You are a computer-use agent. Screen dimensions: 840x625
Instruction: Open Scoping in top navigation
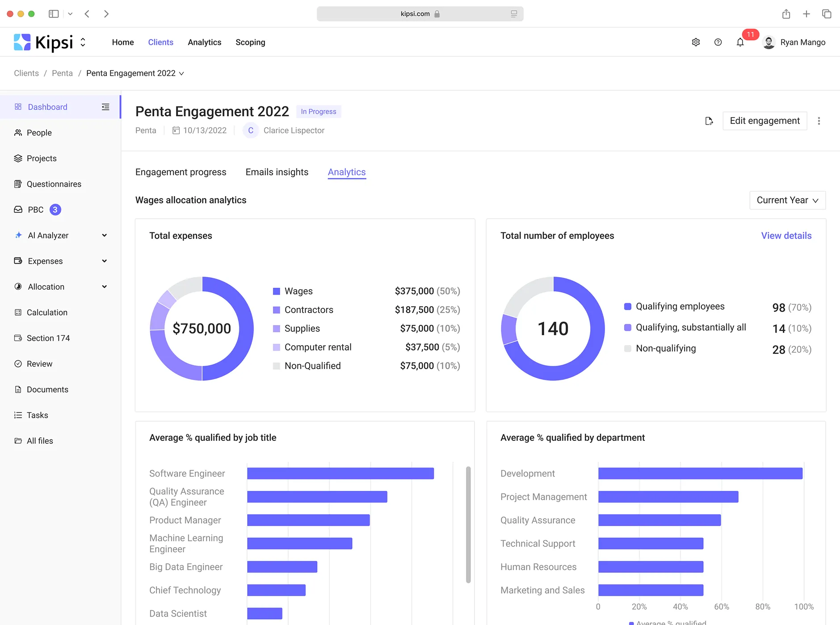(x=250, y=42)
